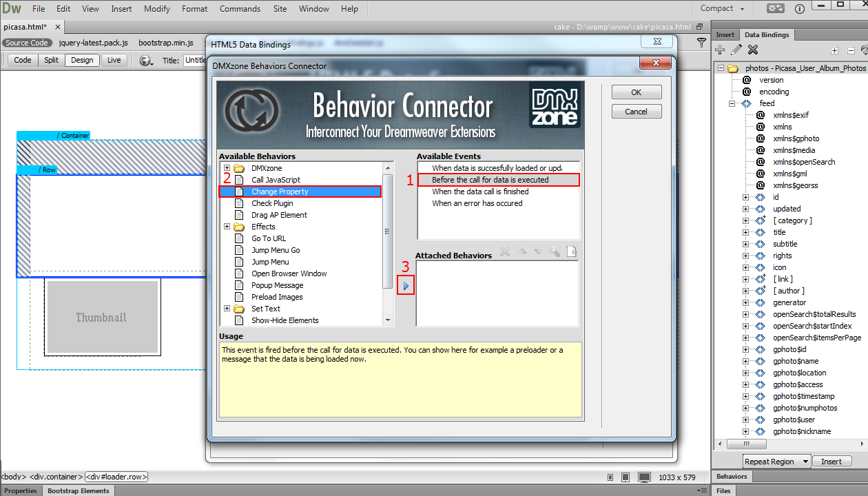Collapse the feed node
The image size is (868, 496).
pyautogui.click(x=733, y=103)
